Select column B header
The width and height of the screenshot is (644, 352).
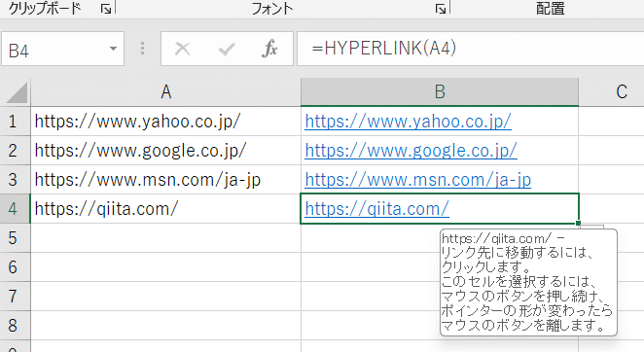(440, 92)
